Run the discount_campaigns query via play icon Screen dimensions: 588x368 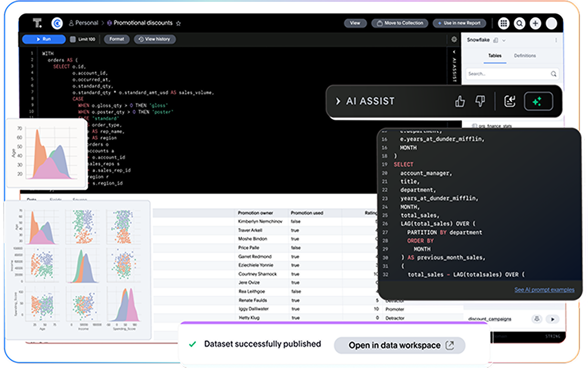pyautogui.click(x=552, y=319)
